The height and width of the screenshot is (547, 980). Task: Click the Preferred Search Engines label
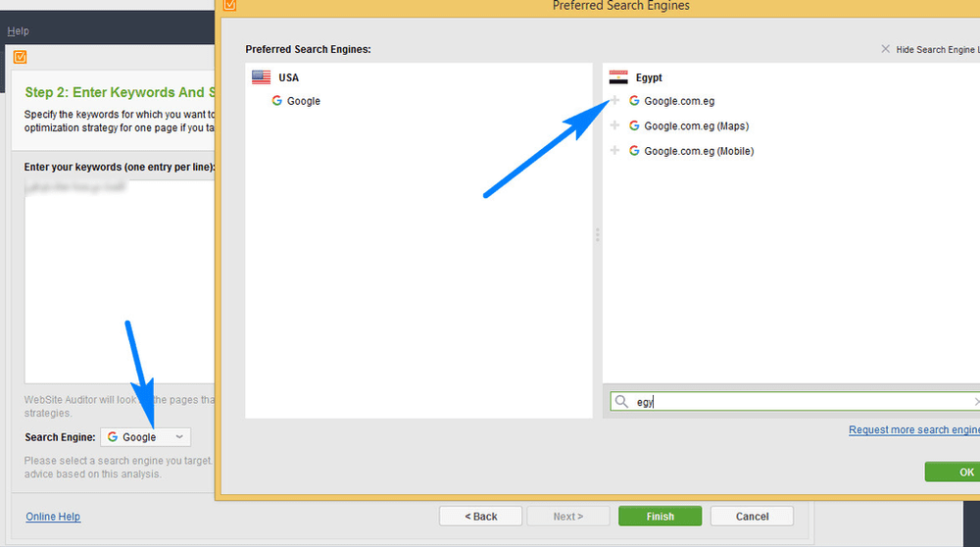[308, 49]
